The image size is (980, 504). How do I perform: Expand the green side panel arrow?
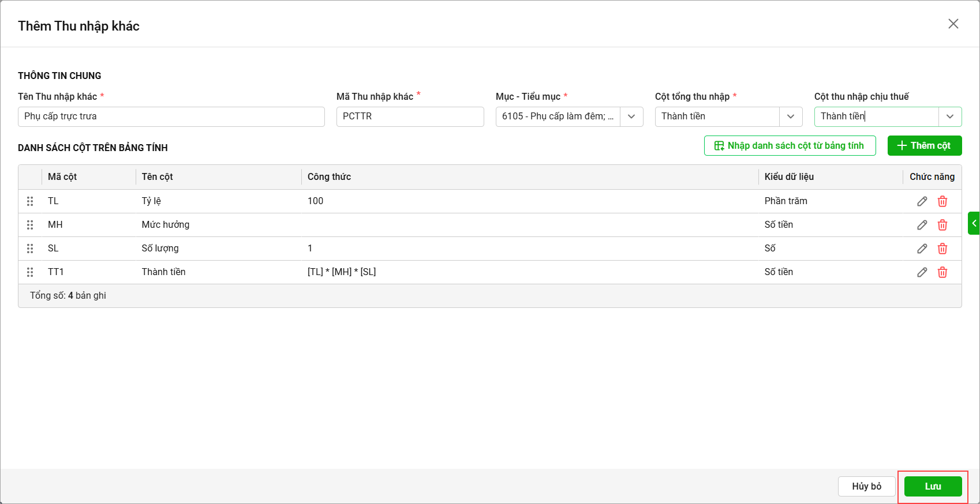(974, 223)
